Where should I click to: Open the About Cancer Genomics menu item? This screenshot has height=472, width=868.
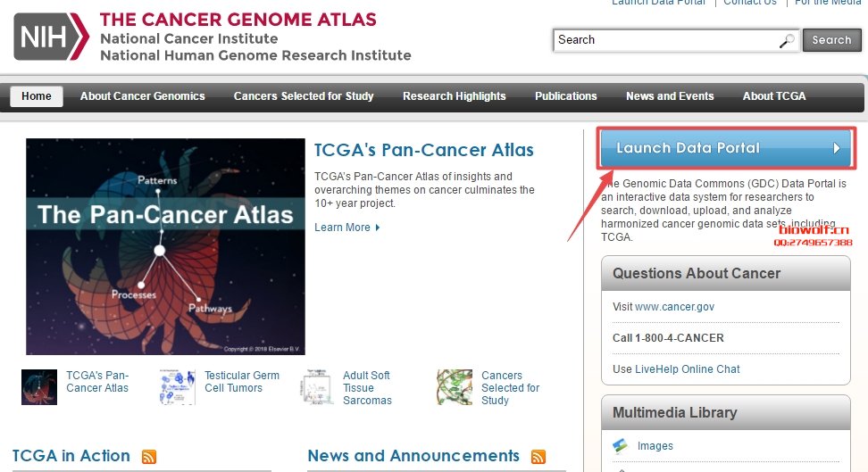coord(142,96)
